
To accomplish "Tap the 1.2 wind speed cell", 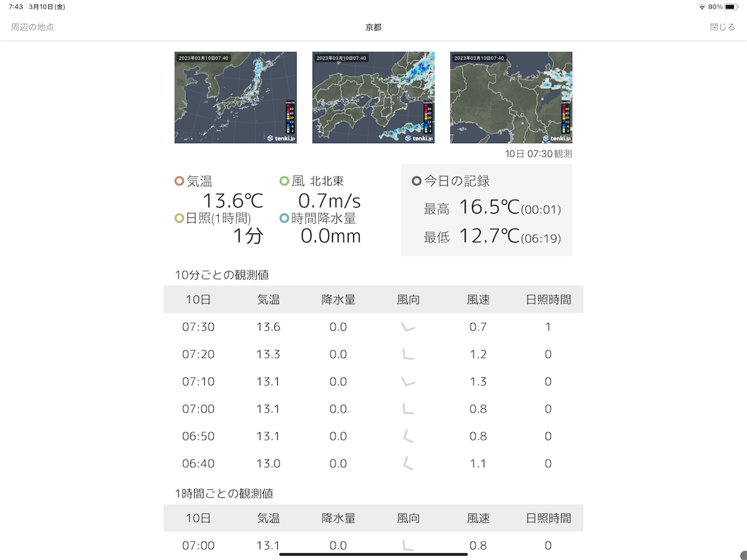I will tap(478, 354).
